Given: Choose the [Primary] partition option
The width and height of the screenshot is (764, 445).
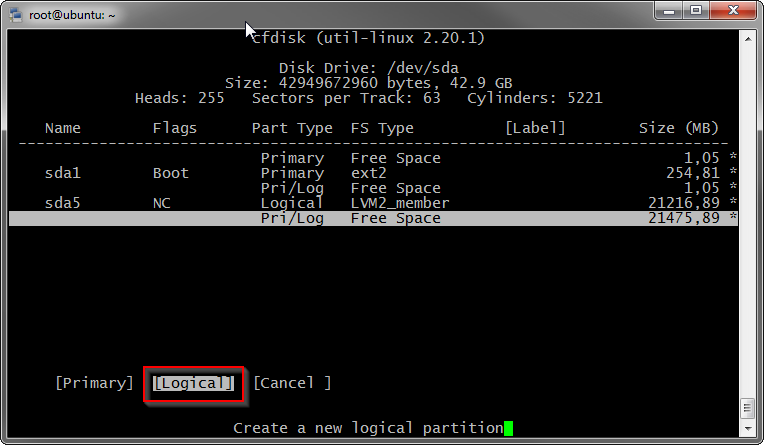Looking at the screenshot, I should coord(94,383).
